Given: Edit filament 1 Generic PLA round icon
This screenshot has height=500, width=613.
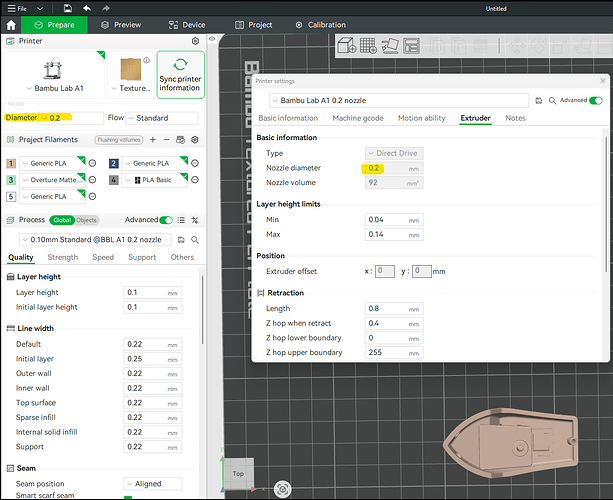Looking at the screenshot, I should click(x=93, y=163).
